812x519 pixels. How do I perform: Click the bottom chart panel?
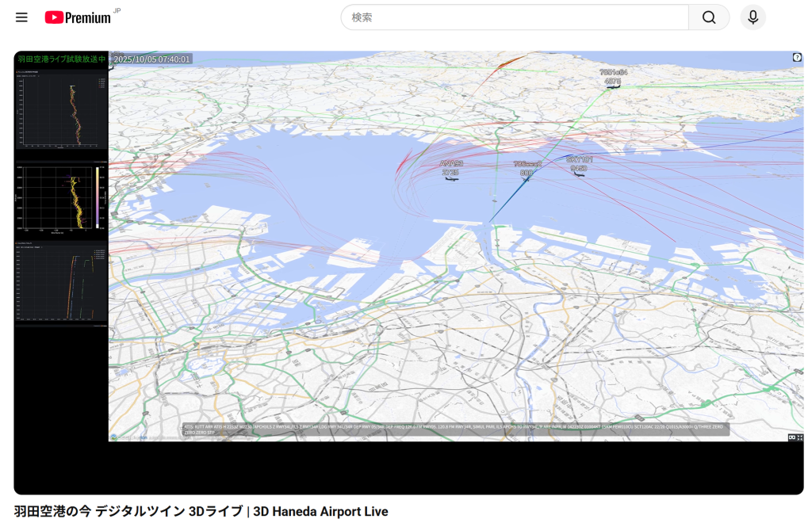pos(61,282)
